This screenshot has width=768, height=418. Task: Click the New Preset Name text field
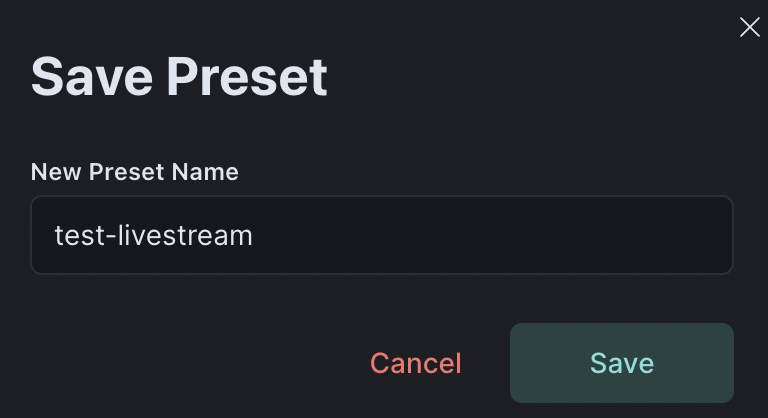382,235
